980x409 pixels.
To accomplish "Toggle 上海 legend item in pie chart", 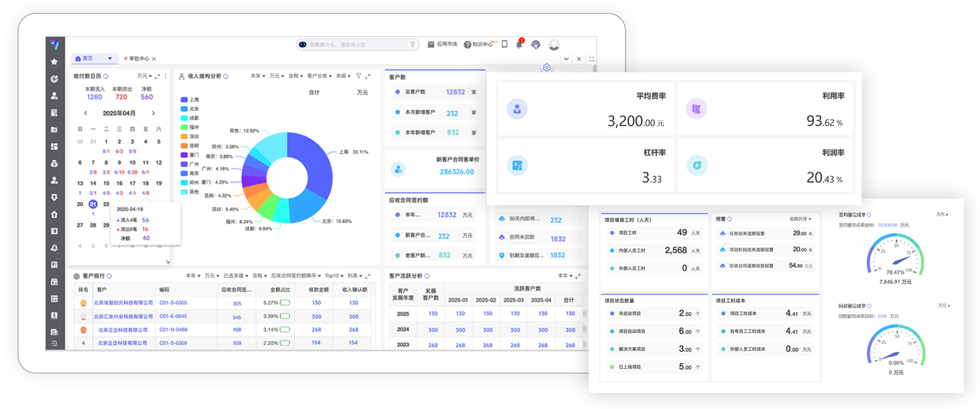I will [190, 100].
